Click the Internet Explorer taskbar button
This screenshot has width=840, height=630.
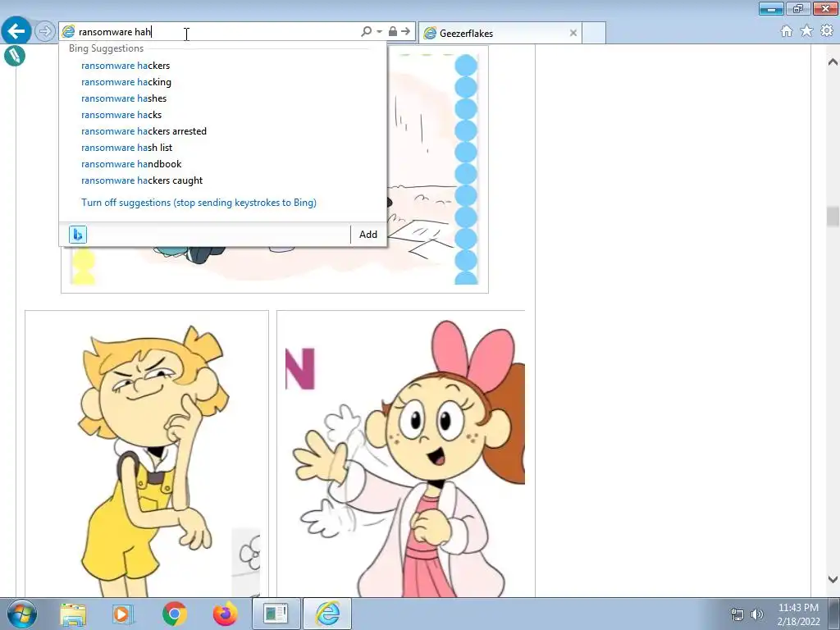[x=328, y=614]
